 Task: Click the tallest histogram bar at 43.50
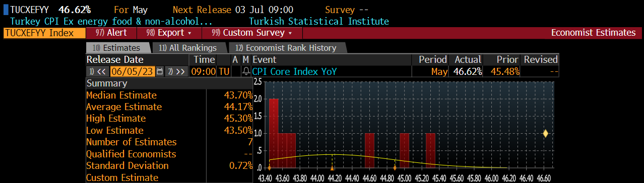[x=274, y=133]
